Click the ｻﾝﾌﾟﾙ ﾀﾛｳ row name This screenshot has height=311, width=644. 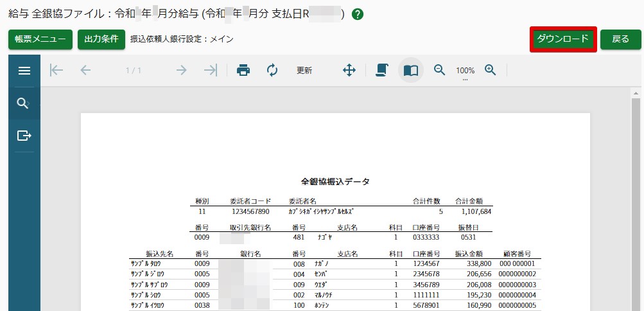click(146, 263)
